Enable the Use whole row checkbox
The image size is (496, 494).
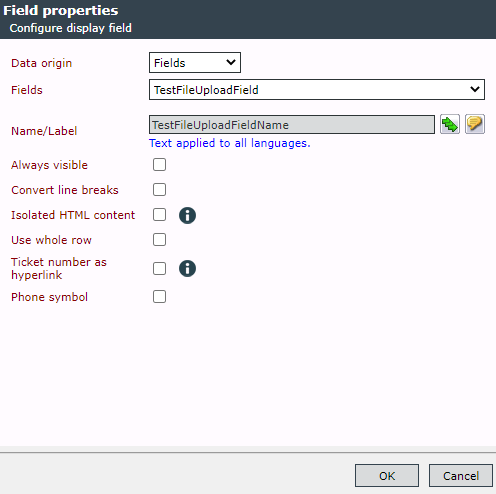coord(159,240)
